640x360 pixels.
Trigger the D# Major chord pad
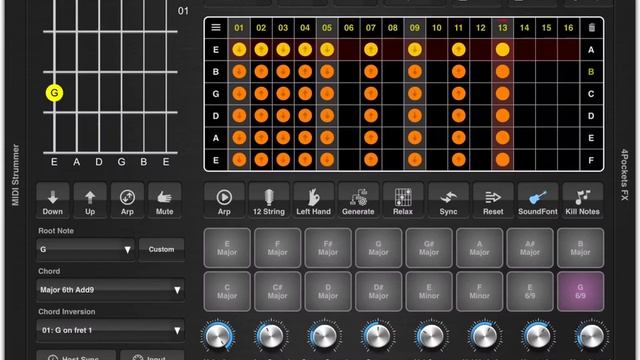click(x=378, y=291)
